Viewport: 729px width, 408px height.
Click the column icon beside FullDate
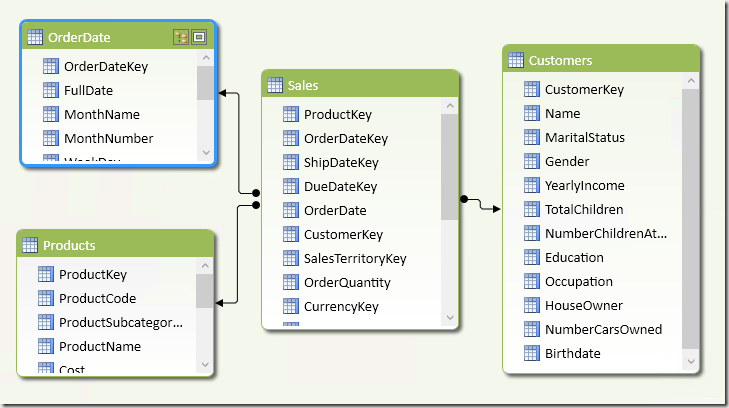click(51, 90)
